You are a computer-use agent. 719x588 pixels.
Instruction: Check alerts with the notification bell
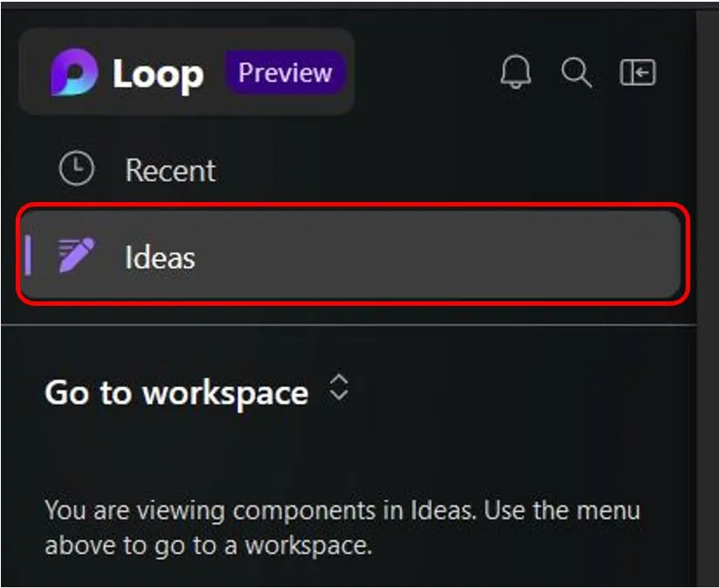(x=516, y=72)
